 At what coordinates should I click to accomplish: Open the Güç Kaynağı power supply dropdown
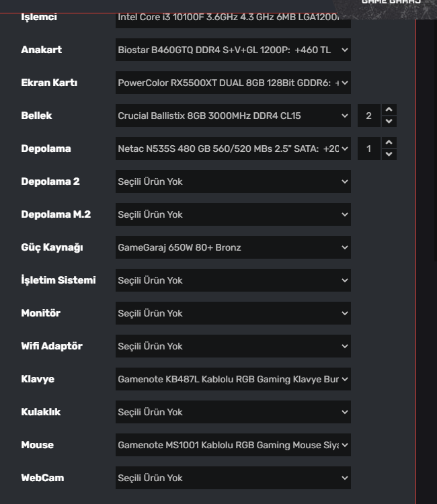pyautogui.click(x=233, y=247)
